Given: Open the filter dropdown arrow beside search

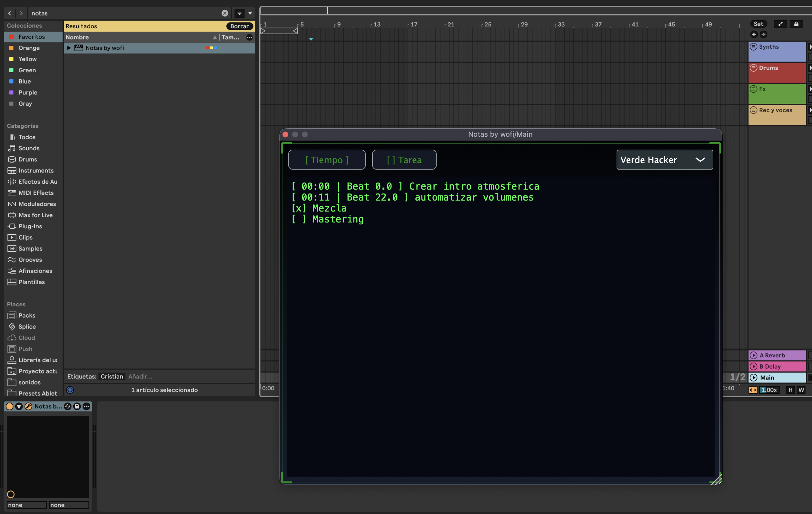Looking at the screenshot, I should (250, 13).
